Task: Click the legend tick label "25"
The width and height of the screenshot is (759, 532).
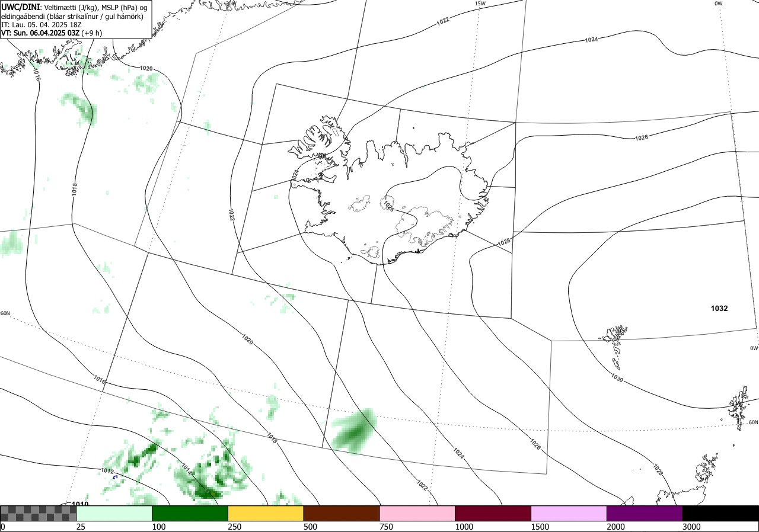Action: 81,527
